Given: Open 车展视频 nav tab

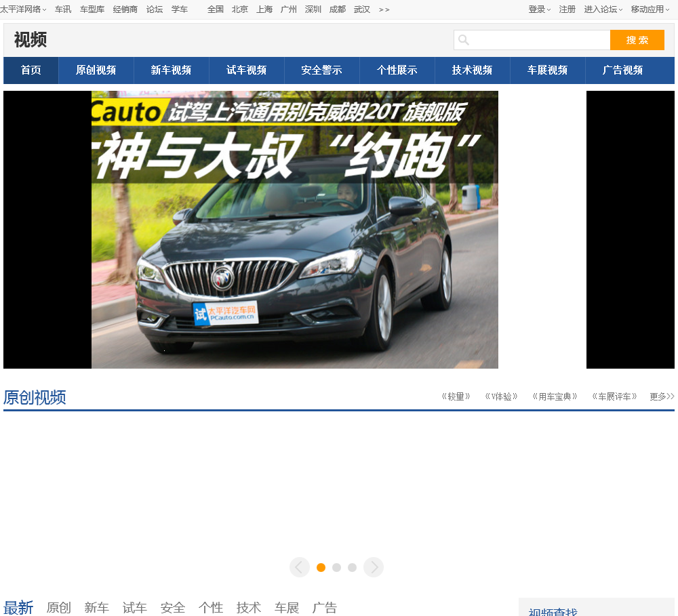Looking at the screenshot, I should (547, 70).
